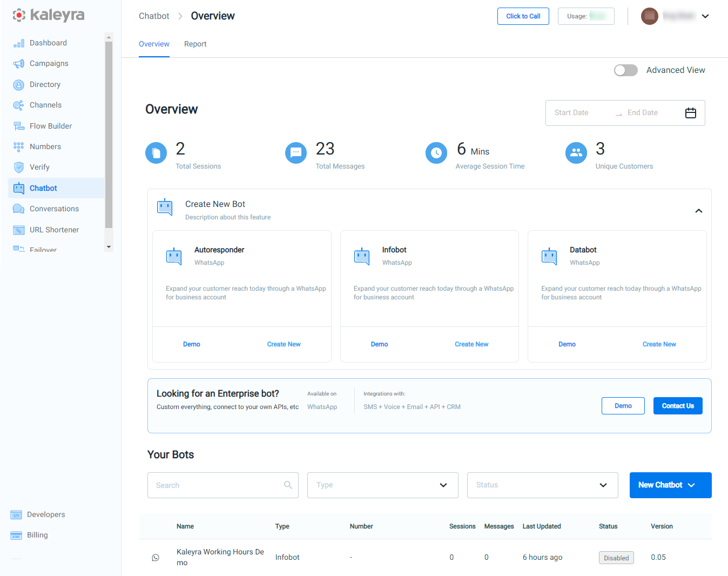This screenshot has height=576, width=728.
Task: Click the bots Search input field
Action: click(x=223, y=485)
